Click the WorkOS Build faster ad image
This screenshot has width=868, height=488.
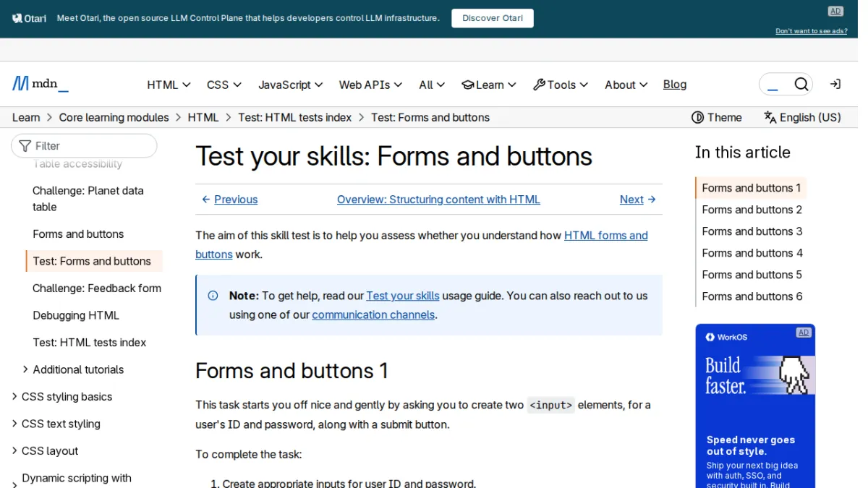755,376
